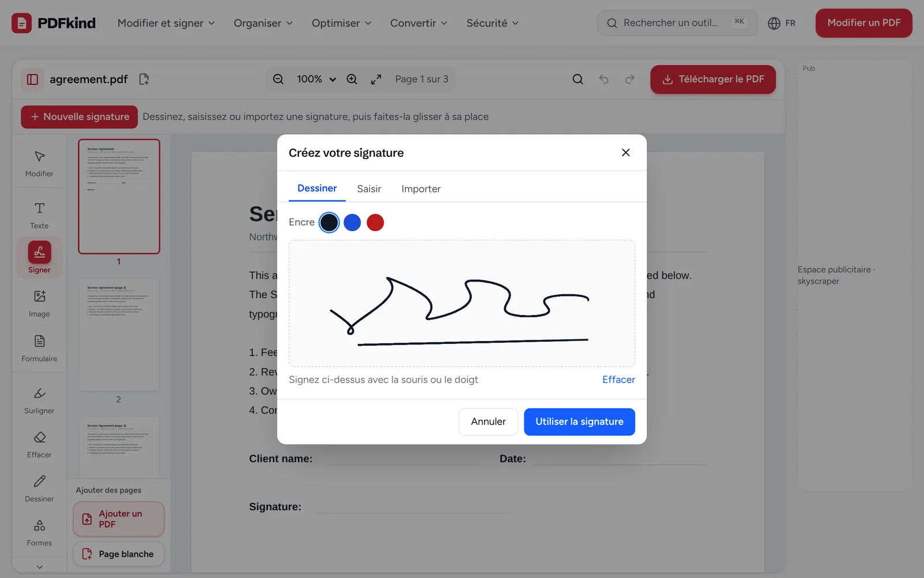Expand the Optimiser menu
924x578 pixels.
point(341,23)
